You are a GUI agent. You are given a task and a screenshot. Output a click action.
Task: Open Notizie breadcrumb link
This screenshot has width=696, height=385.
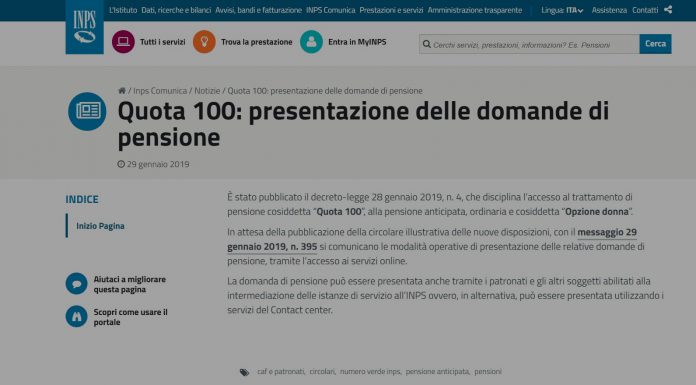pos(207,91)
